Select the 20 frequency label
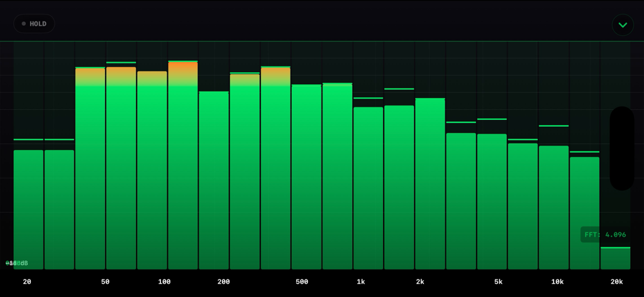Image resolution: width=644 pixels, height=297 pixels. 27,282
